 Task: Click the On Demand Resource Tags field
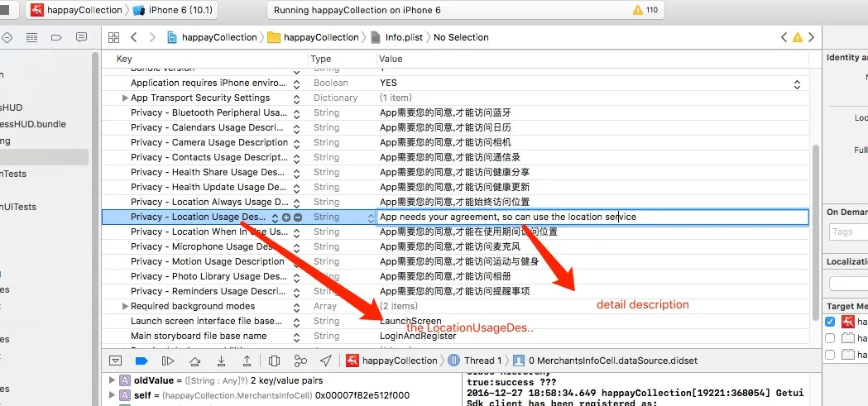pyautogui.click(x=848, y=232)
